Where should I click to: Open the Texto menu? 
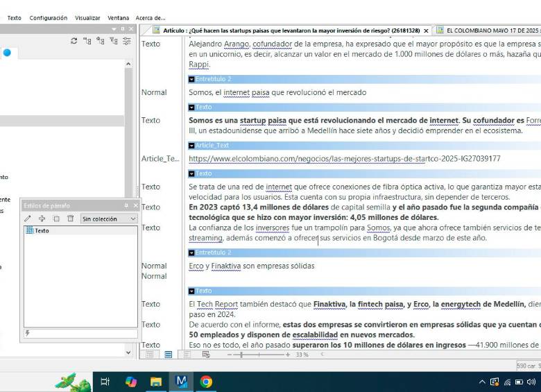tap(14, 18)
